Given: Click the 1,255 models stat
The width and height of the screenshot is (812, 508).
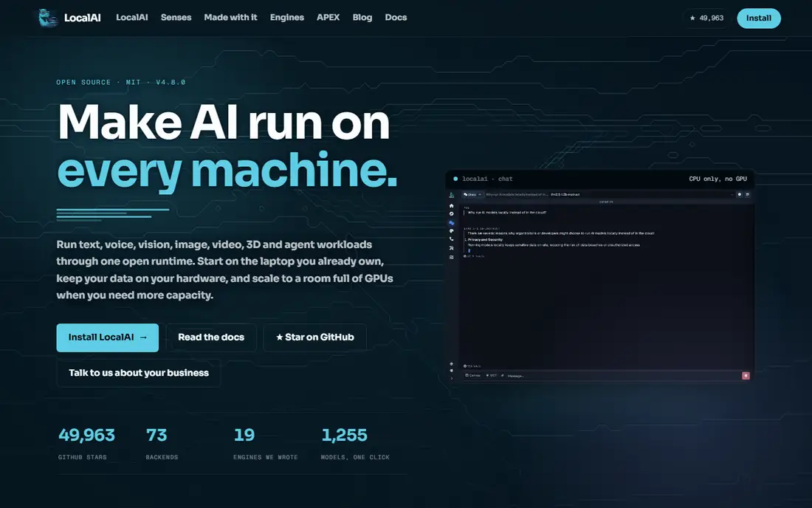Looking at the screenshot, I should [x=345, y=435].
